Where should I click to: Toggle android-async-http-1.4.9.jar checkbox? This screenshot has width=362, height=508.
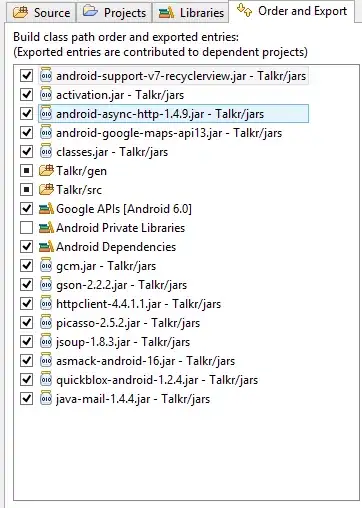[x=26, y=114]
